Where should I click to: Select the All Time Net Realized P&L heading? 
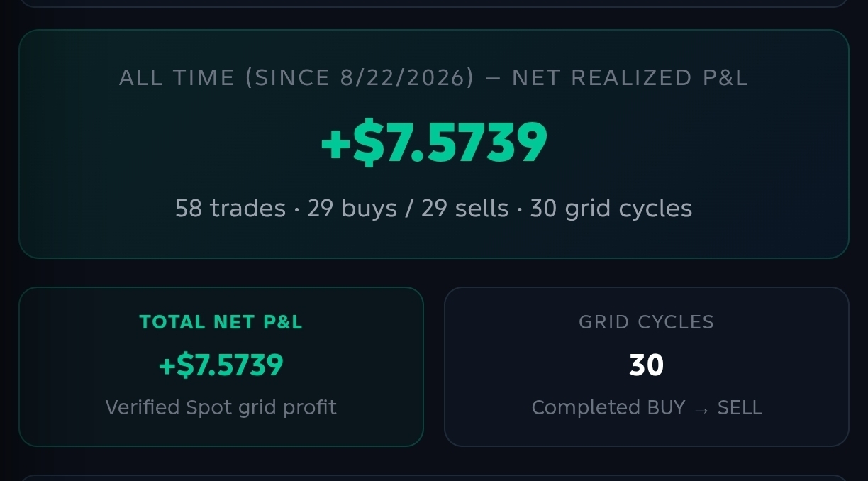433,77
